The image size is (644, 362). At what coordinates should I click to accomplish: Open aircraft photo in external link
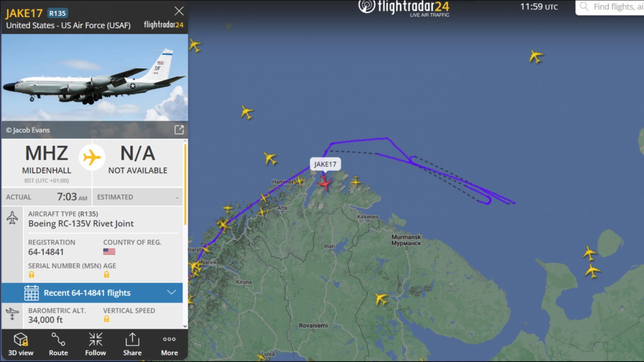click(x=179, y=130)
